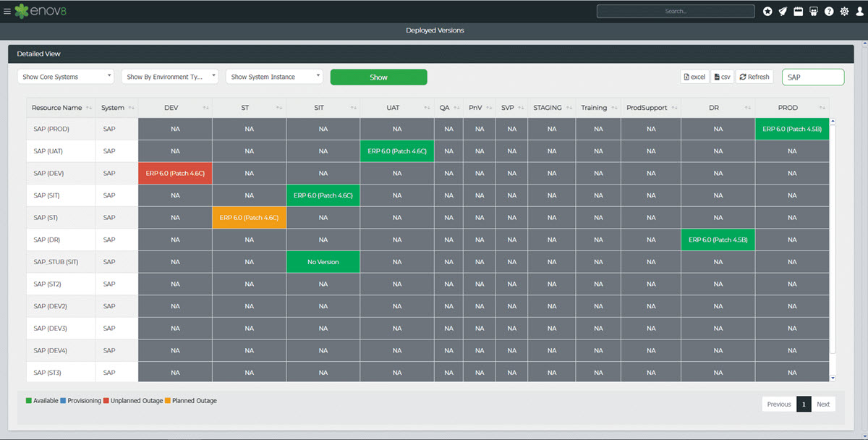The image size is (868, 440).
Task: Click the red ERP 6.0 cell for SAP (DEV)
Action: point(175,174)
